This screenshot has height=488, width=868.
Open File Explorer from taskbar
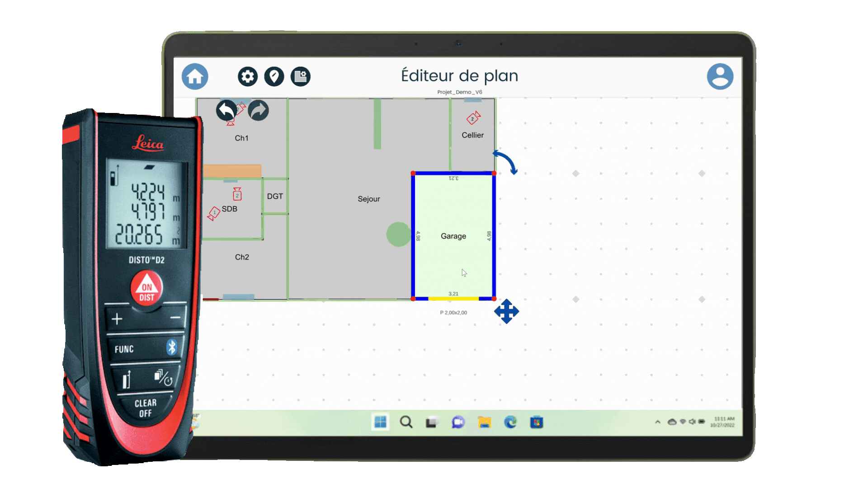tap(484, 422)
